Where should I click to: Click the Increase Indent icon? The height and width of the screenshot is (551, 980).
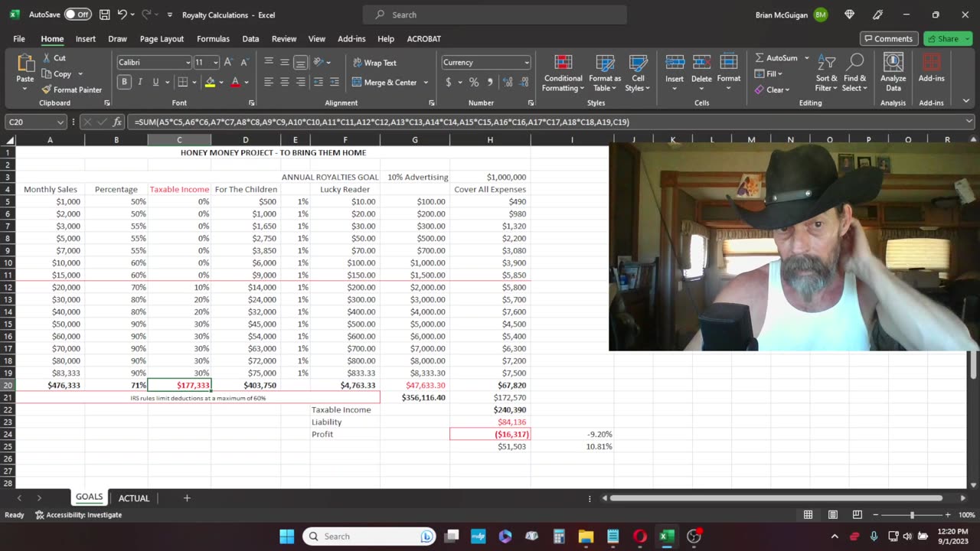(335, 82)
